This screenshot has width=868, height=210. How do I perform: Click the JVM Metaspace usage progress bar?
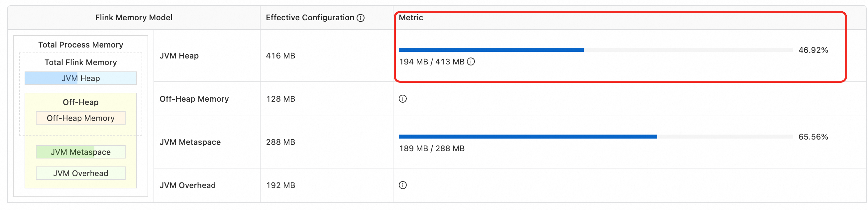tap(596, 137)
